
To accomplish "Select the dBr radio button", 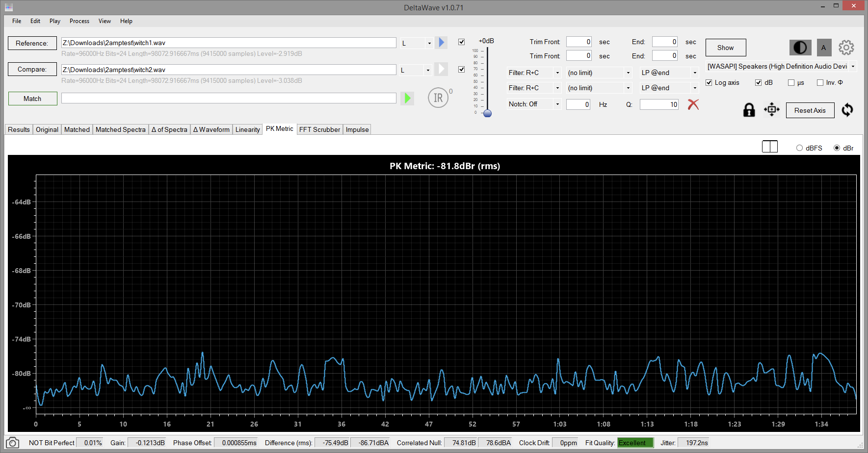I will [837, 148].
